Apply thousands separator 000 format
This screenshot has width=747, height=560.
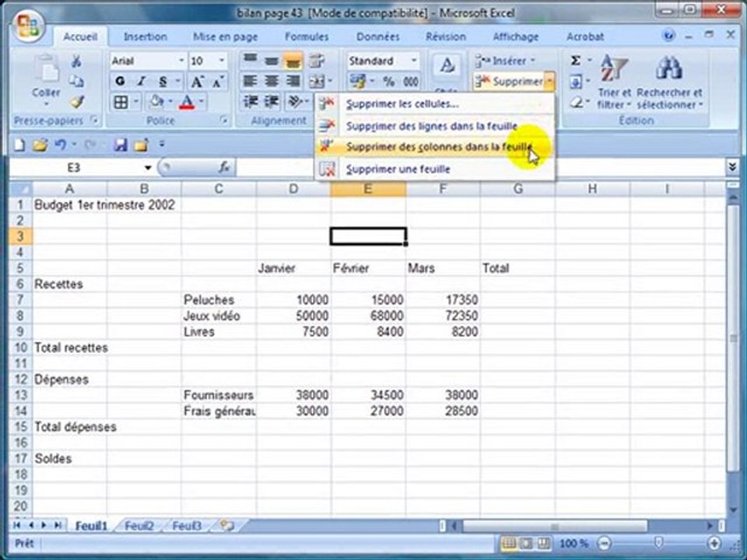tap(411, 82)
